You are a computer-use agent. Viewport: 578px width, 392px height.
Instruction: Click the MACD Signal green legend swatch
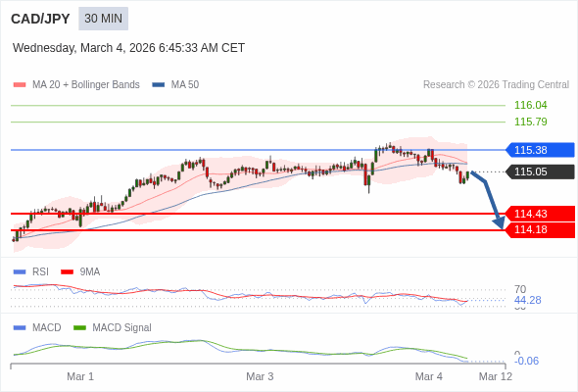(x=79, y=328)
